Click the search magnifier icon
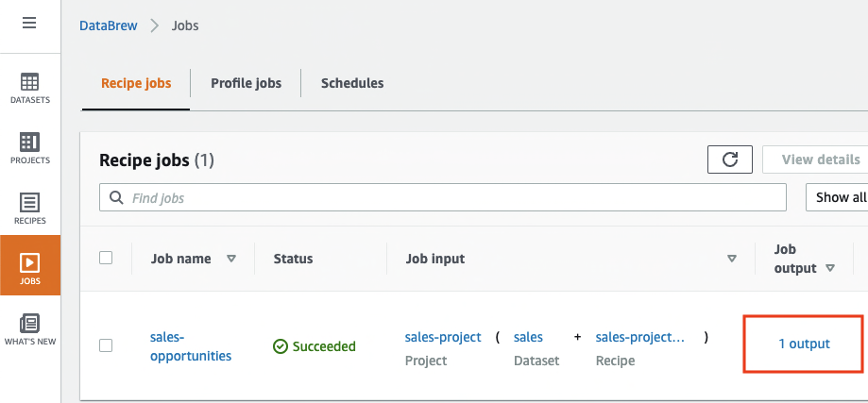This screenshot has width=868, height=403. (117, 198)
